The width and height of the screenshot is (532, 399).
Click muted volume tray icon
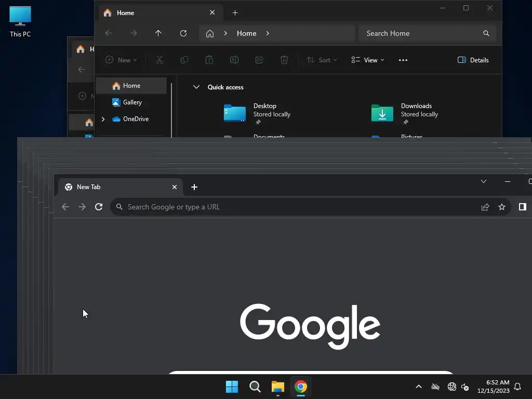(x=465, y=387)
